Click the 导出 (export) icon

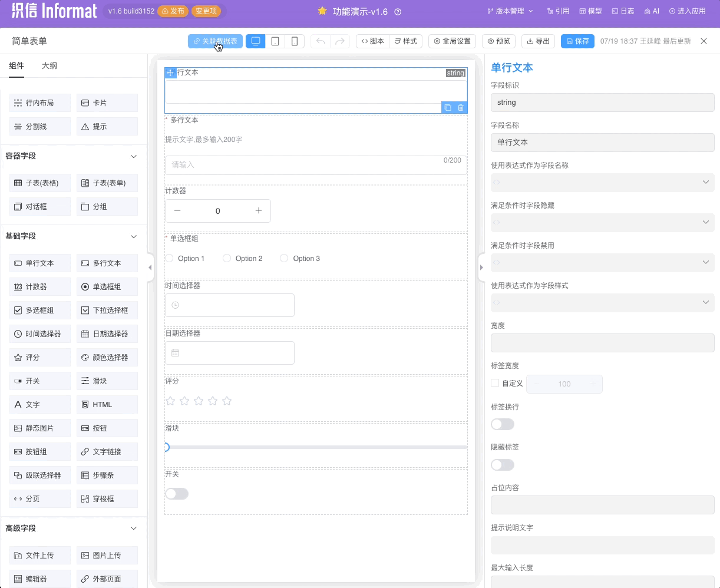click(x=537, y=41)
